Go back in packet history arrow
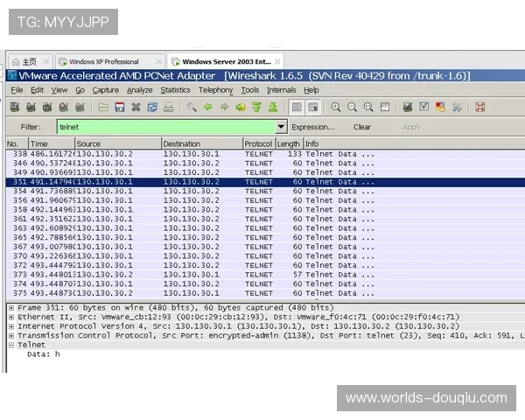This screenshot has height=420, width=525. click(208, 107)
